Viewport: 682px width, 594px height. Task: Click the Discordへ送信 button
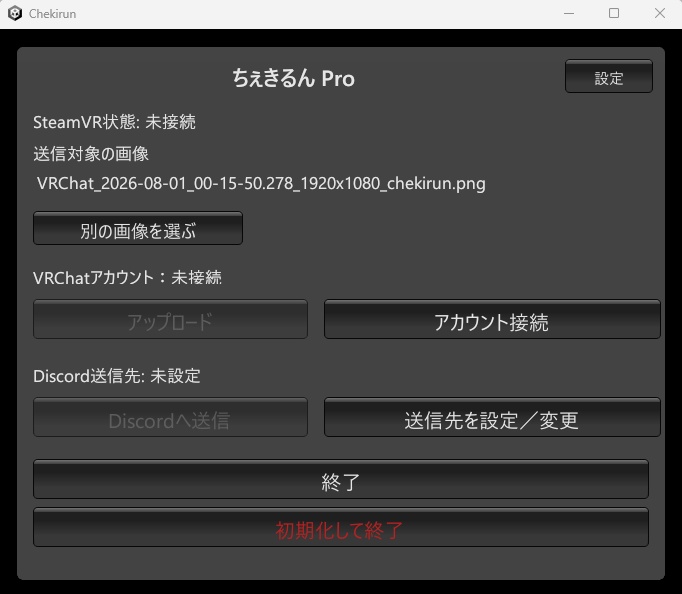170,417
